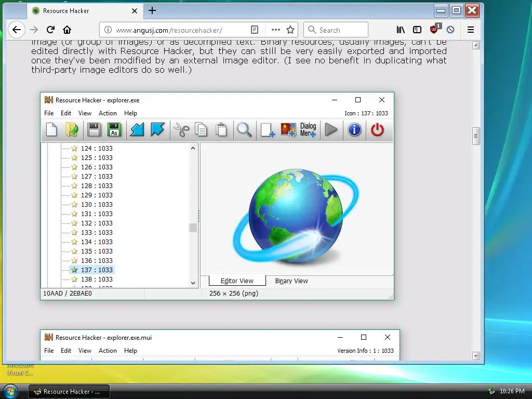Image resolution: width=532 pixels, height=399 pixels.
Task: Open the Windows Start orb
Action: click(10, 391)
